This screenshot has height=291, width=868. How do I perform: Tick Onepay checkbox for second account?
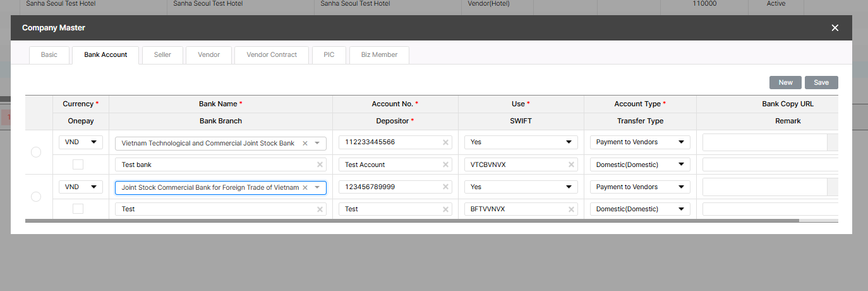click(78, 209)
